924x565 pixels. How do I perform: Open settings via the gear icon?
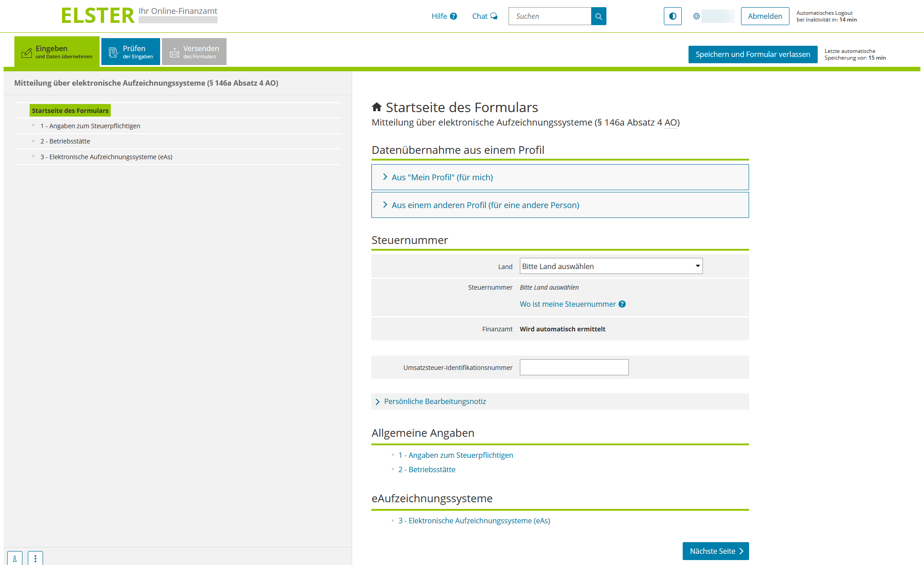click(696, 17)
